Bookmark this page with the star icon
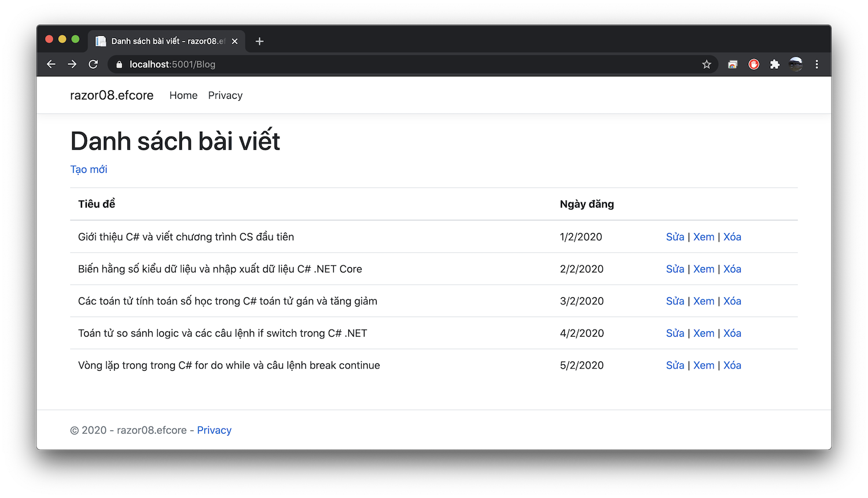The height and width of the screenshot is (498, 868). [x=707, y=64]
